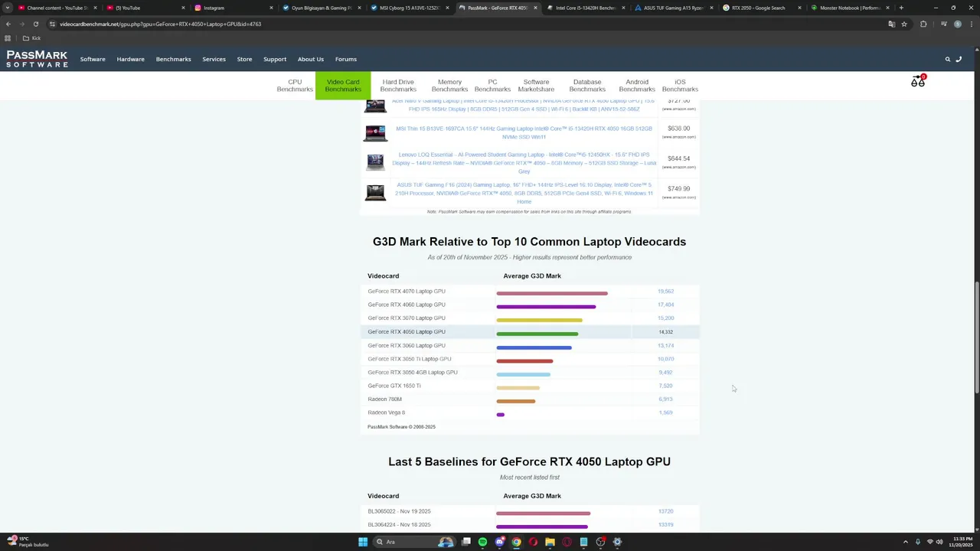Select PC Benchmarks tab

[x=492, y=86]
